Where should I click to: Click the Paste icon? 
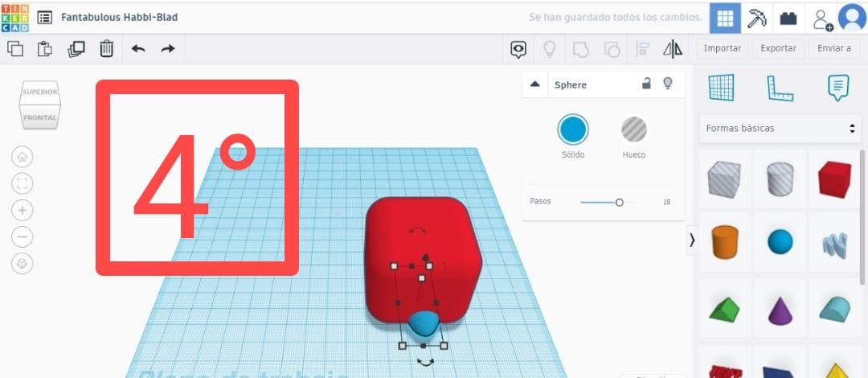click(x=45, y=49)
